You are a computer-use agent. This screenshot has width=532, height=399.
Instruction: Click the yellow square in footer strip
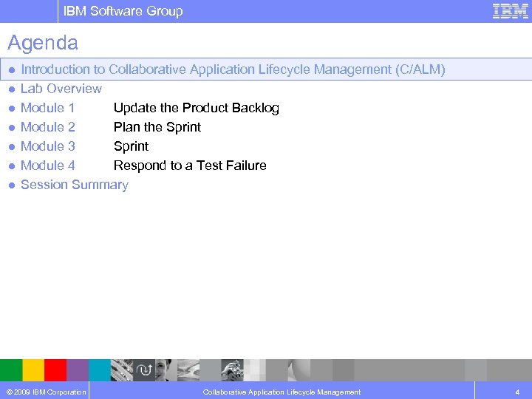click(x=33, y=369)
